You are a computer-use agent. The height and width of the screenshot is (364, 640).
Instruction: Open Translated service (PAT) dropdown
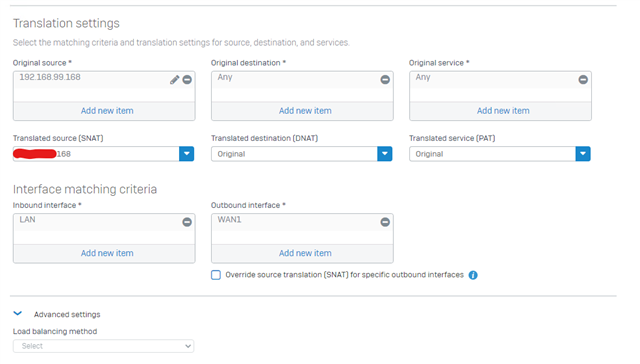click(583, 154)
